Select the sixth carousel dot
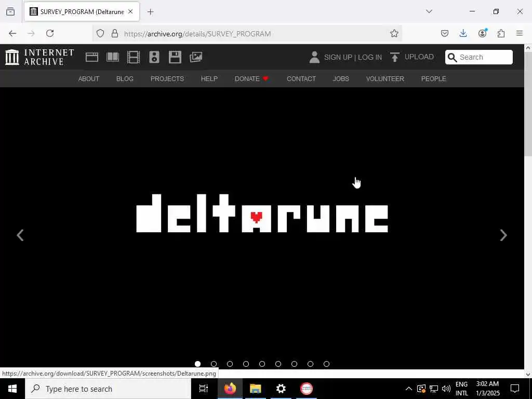Image resolution: width=532 pixels, height=399 pixels. pyautogui.click(x=278, y=364)
